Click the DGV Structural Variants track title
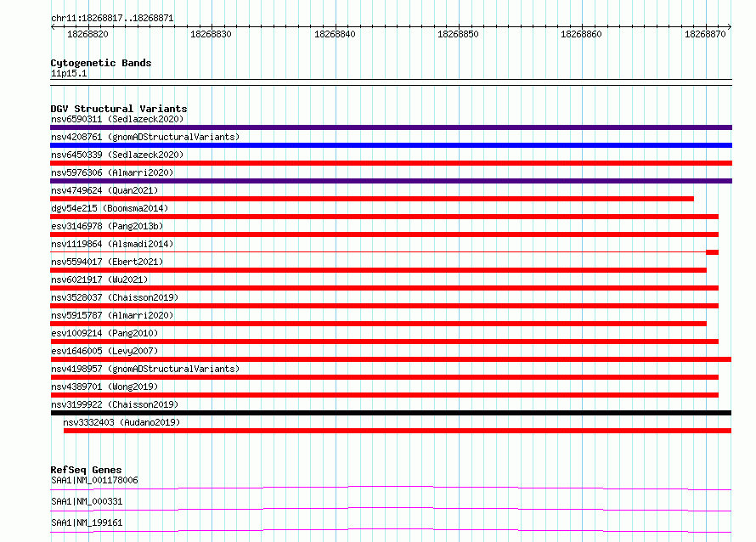 [x=119, y=109]
